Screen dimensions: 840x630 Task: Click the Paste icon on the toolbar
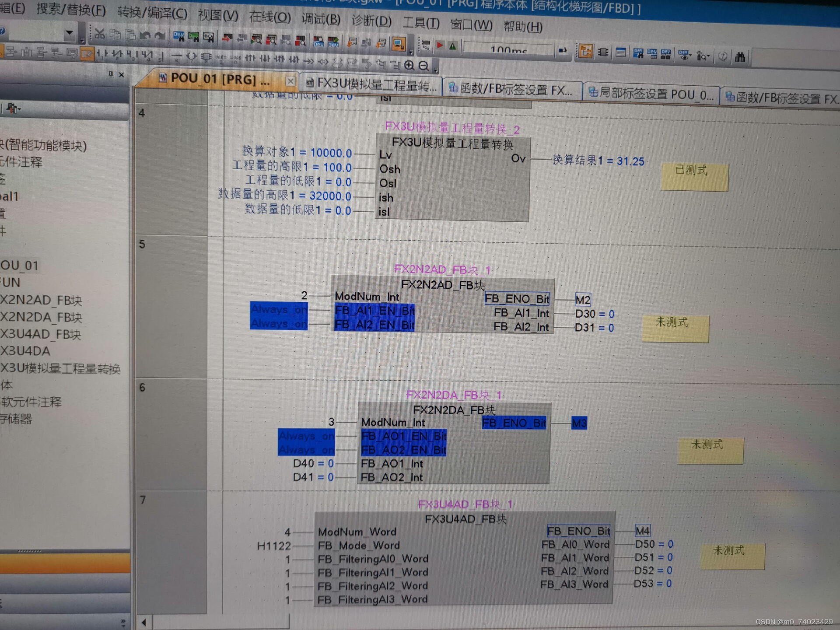point(129,35)
